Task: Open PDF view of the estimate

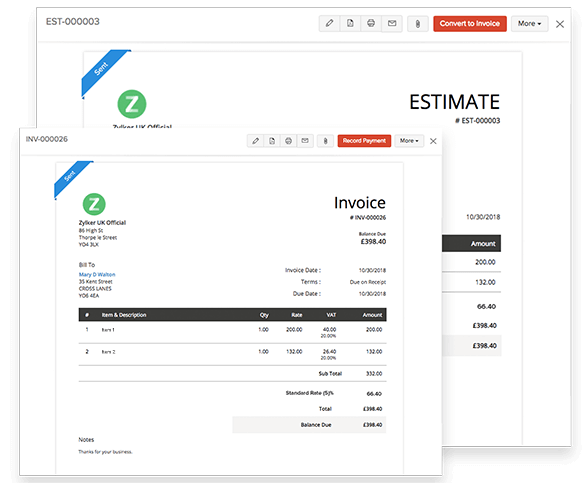Action: 350,23
